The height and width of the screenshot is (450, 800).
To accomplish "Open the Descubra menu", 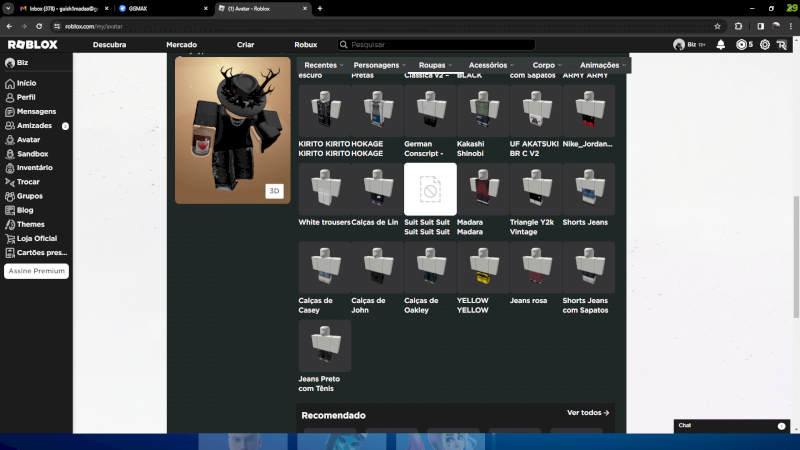I will pos(109,45).
